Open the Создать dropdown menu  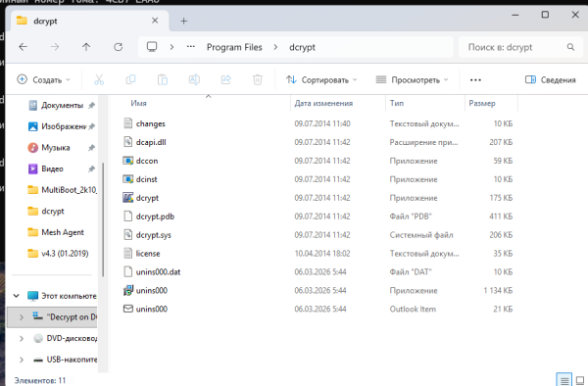[x=43, y=79]
